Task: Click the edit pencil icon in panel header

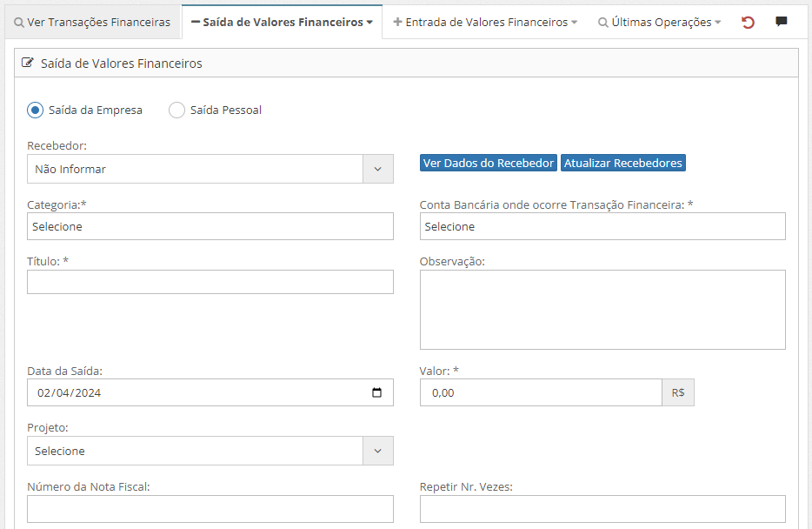Action: point(28,63)
